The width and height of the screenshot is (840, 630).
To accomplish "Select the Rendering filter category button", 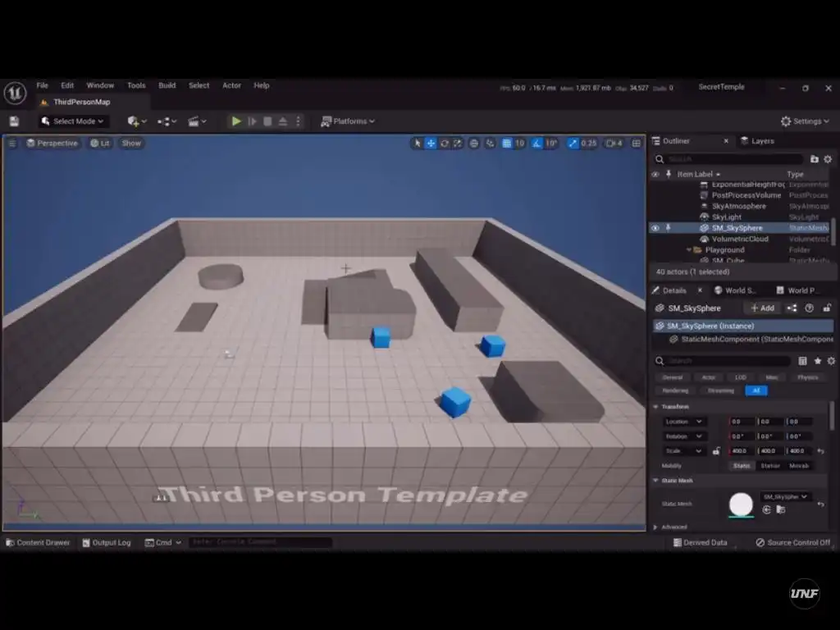I will [675, 390].
